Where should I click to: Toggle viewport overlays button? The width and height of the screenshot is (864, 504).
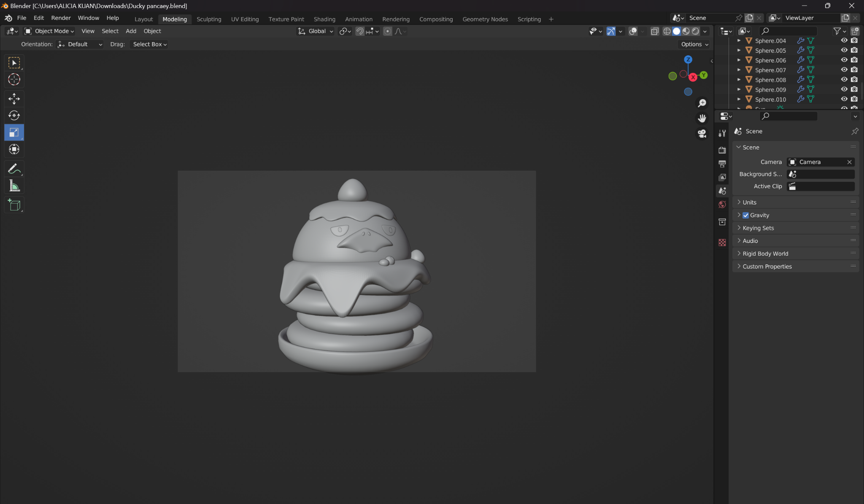tap(633, 31)
